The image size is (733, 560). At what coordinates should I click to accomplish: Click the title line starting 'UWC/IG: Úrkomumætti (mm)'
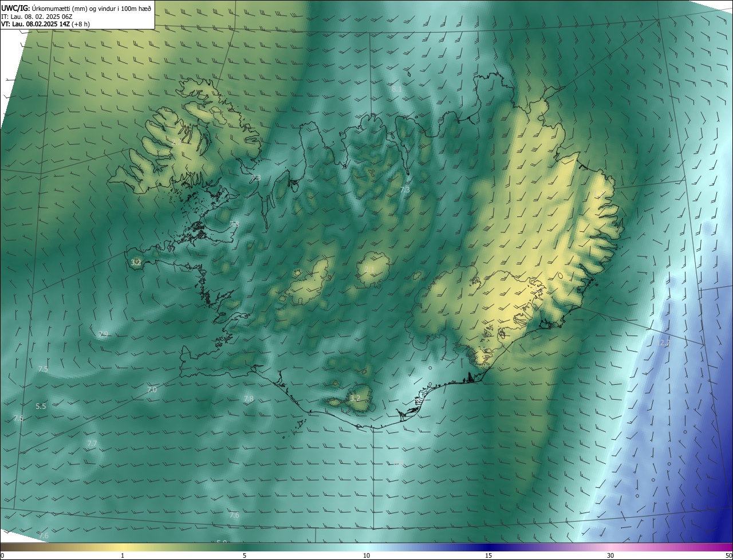[76, 8]
